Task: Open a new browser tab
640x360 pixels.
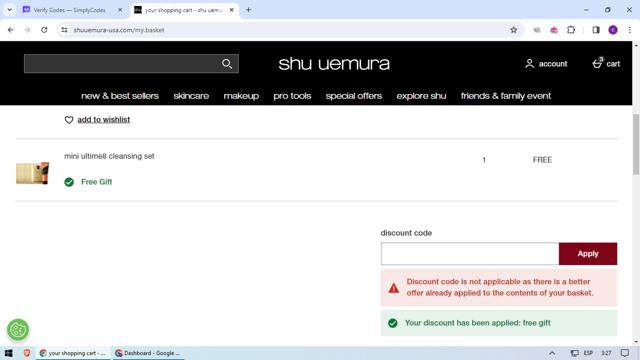Action: 248,10
